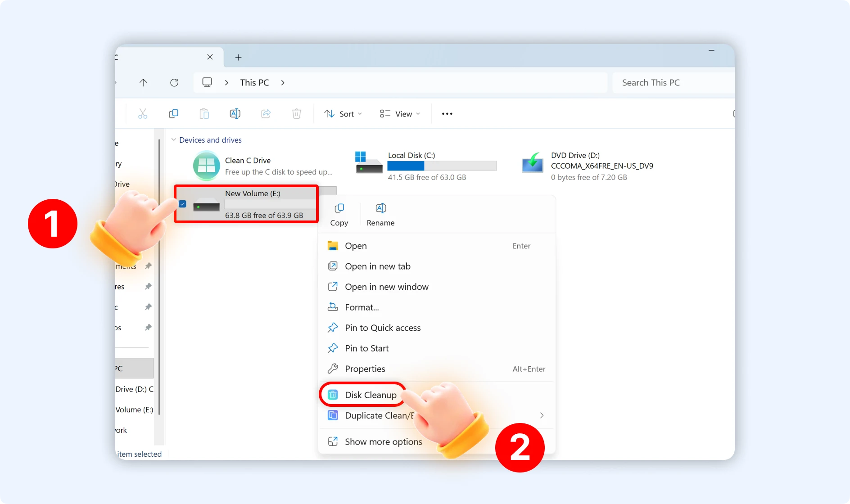Click the Rename icon in the toolbar

[235, 113]
